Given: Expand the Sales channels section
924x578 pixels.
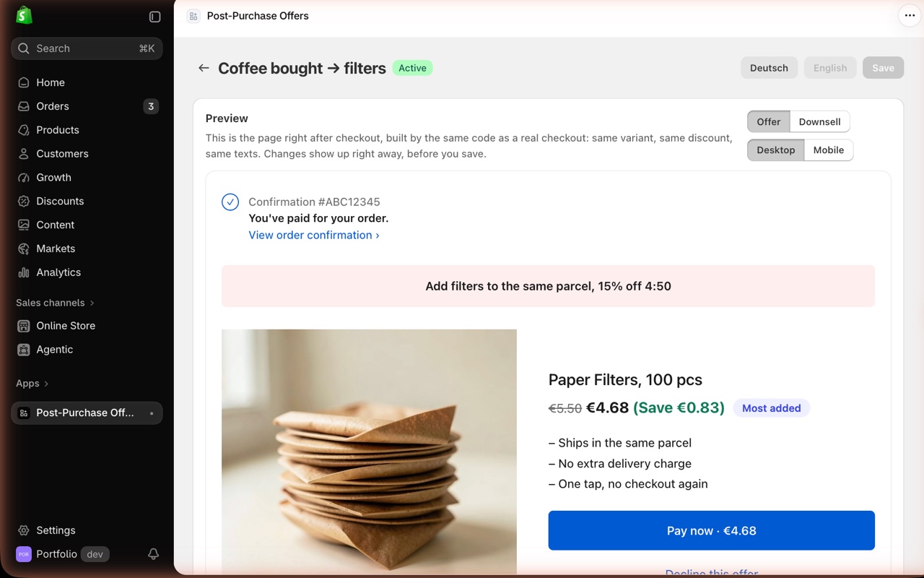Looking at the screenshot, I should click(x=56, y=303).
